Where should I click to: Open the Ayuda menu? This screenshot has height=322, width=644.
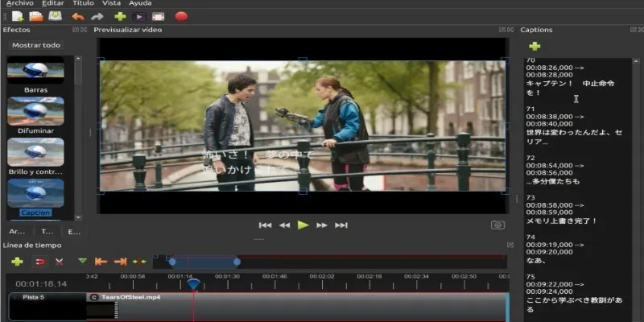pyautogui.click(x=140, y=3)
